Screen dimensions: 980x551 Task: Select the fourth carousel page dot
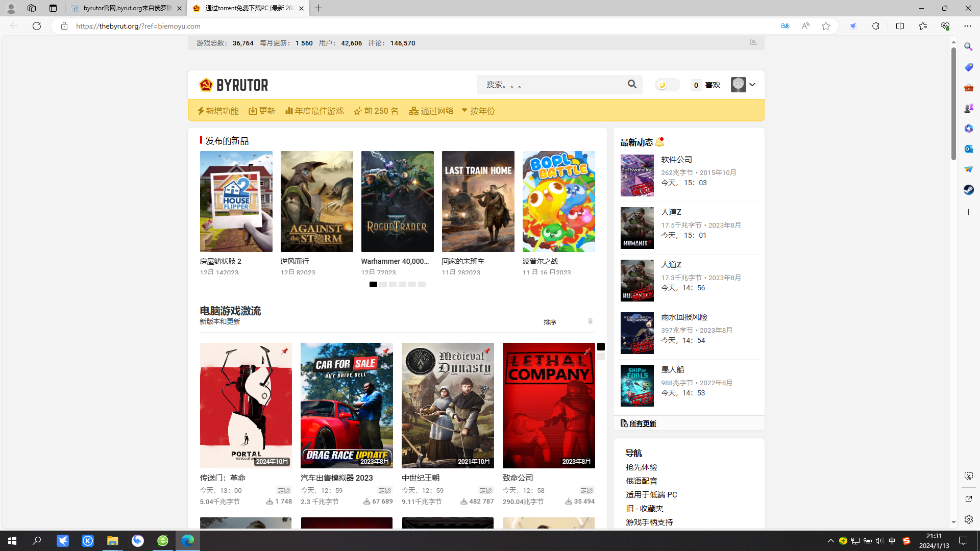(x=402, y=285)
